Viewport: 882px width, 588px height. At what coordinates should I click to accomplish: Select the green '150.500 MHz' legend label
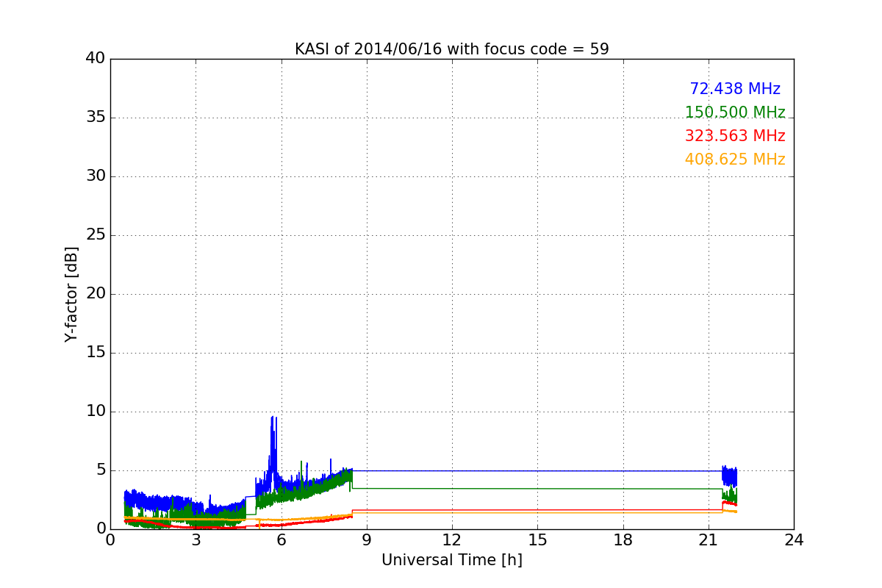pyautogui.click(x=735, y=112)
